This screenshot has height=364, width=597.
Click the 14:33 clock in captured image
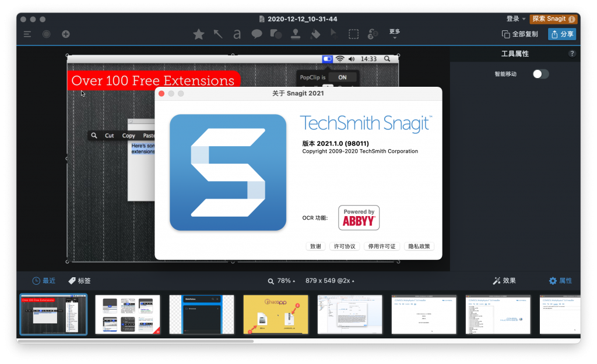click(x=368, y=59)
